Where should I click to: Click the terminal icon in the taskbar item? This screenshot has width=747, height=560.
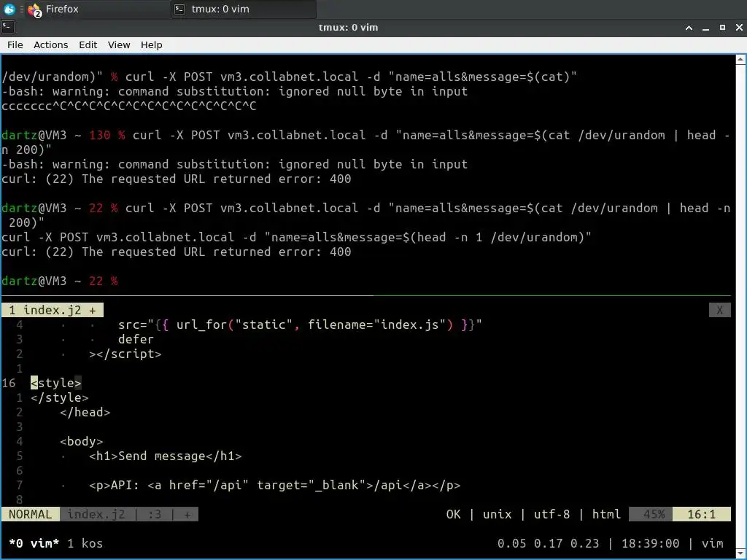[x=179, y=9]
